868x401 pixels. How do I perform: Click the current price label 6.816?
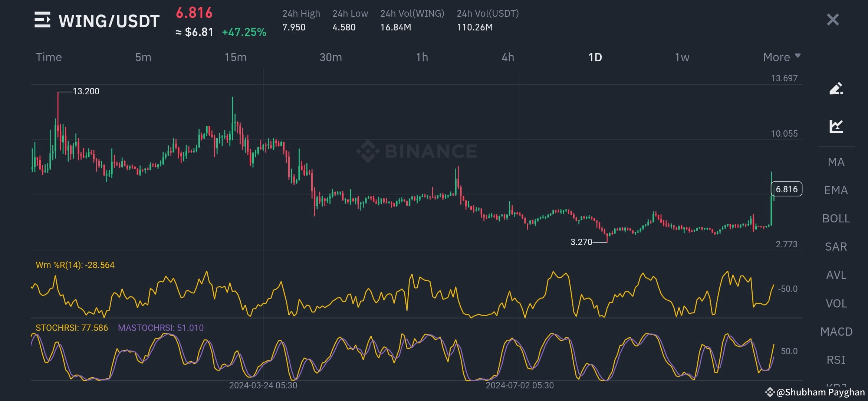786,189
